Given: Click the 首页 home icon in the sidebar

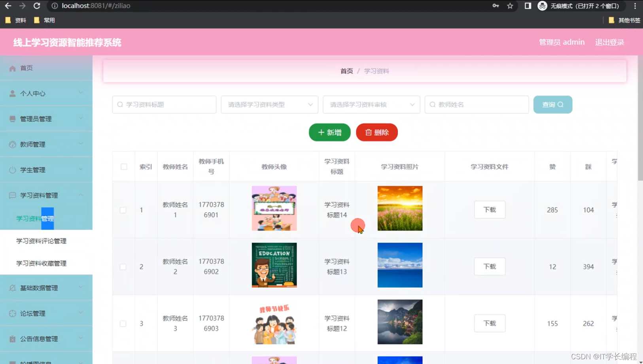Looking at the screenshot, I should (x=12, y=68).
